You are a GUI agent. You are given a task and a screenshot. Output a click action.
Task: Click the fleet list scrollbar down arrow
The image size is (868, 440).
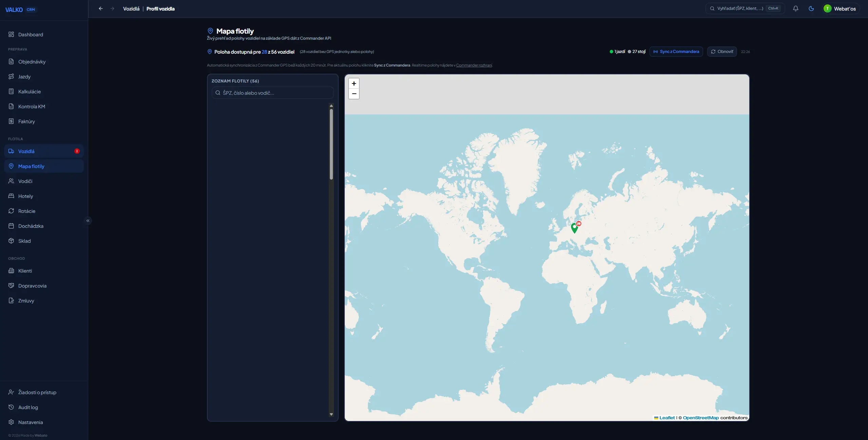(x=331, y=414)
